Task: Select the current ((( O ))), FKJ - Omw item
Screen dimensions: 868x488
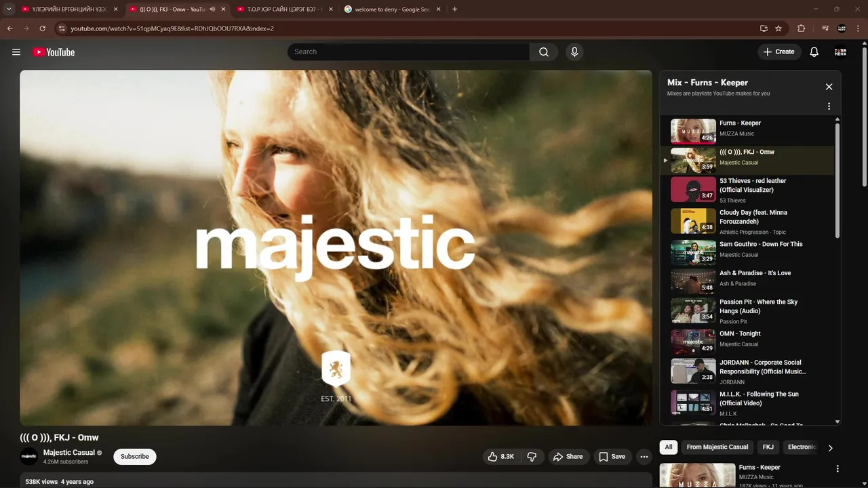Action: 747,161
